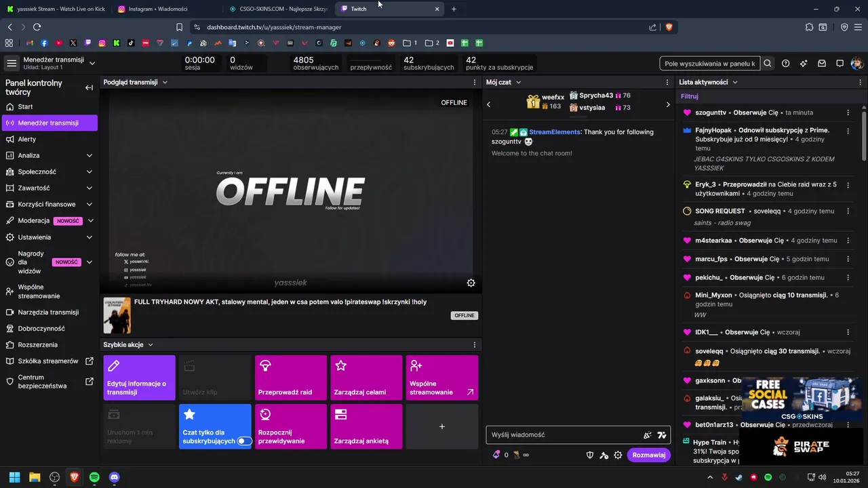Open Mój czat panel three-dot menu
Screen dimensions: 868x488
667,82
